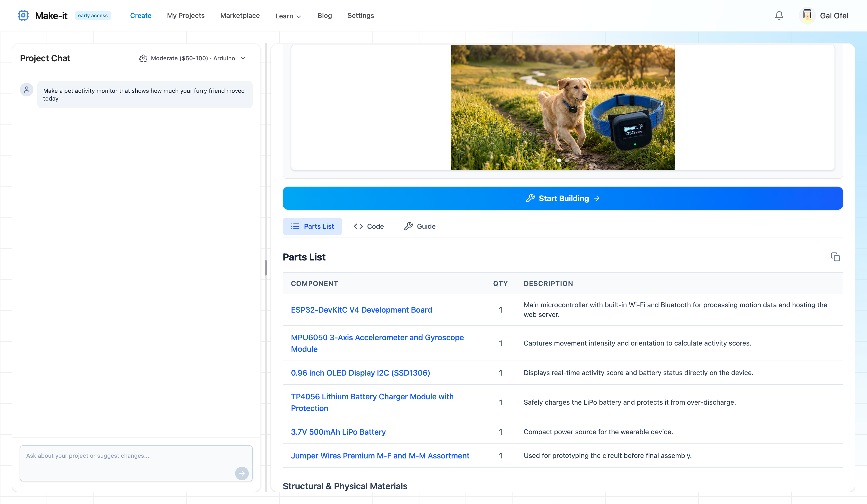Select the Parts List tab

click(x=312, y=226)
